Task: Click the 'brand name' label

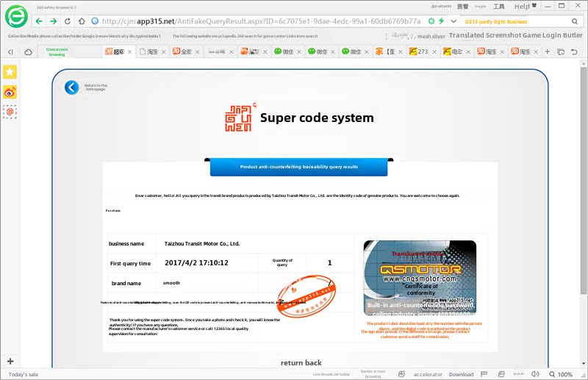Action: (x=126, y=283)
